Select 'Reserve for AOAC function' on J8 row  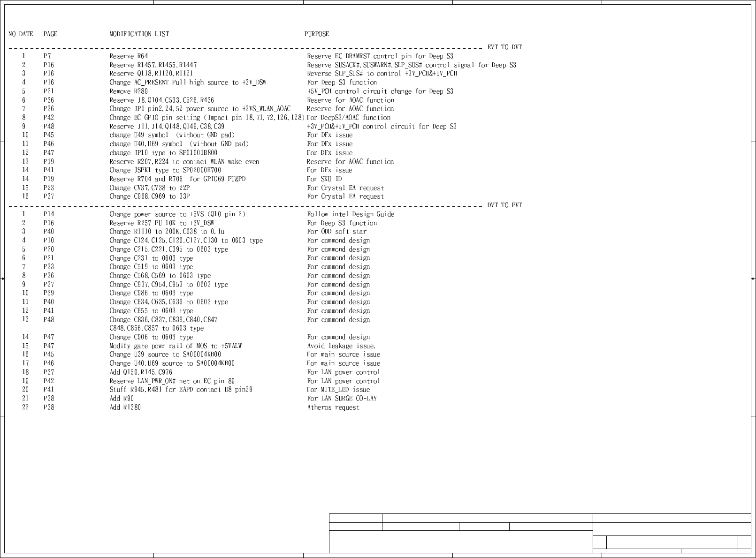pos(351,100)
